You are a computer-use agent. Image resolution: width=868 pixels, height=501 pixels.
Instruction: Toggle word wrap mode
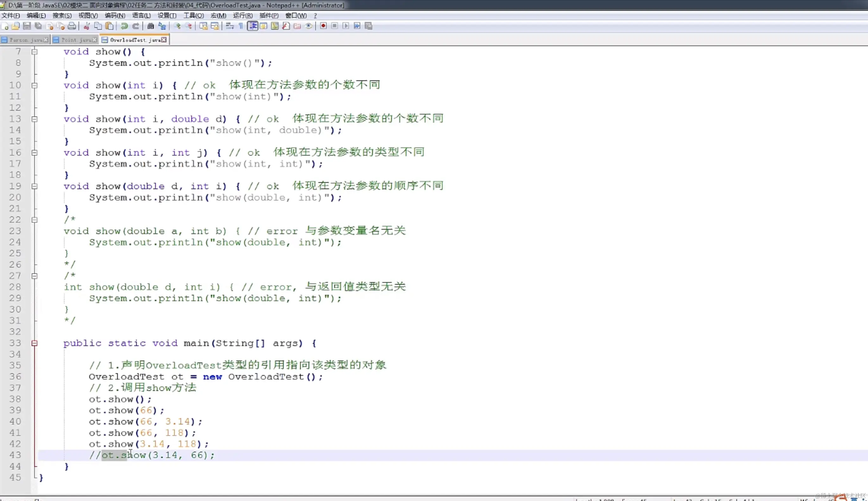click(x=230, y=26)
